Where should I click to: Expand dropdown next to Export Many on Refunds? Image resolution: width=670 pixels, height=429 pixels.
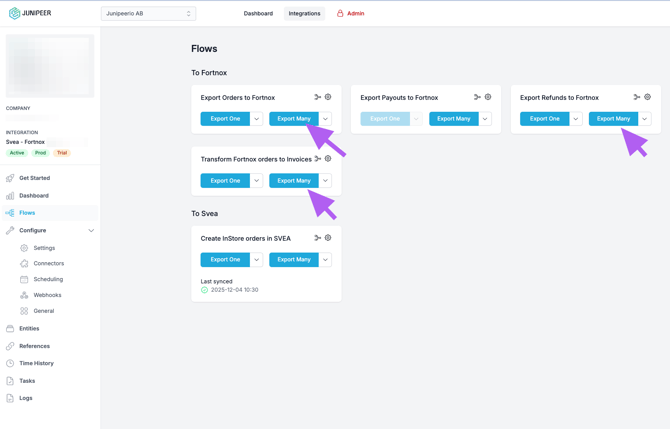pyautogui.click(x=645, y=119)
